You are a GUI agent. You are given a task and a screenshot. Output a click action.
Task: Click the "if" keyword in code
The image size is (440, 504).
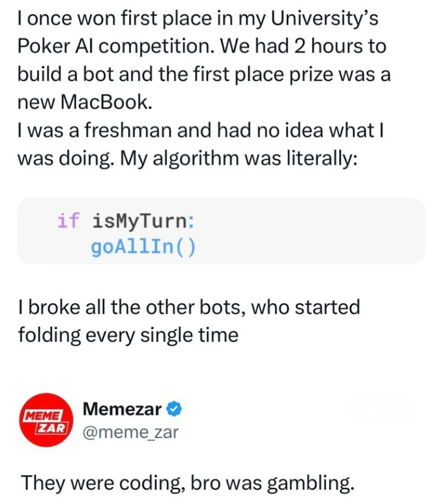(68, 221)
